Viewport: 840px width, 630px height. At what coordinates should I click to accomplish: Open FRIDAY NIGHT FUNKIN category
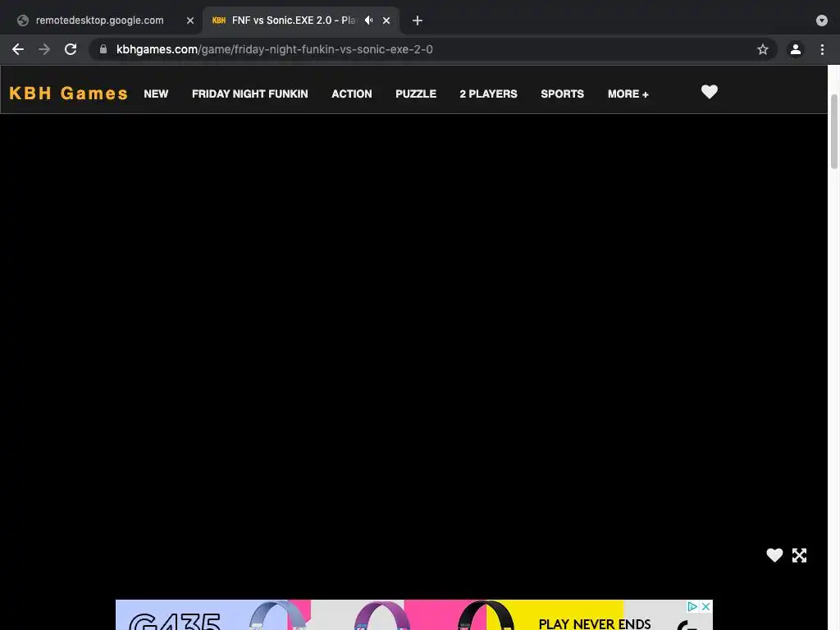pyautogui.click(x=249, y=94)
